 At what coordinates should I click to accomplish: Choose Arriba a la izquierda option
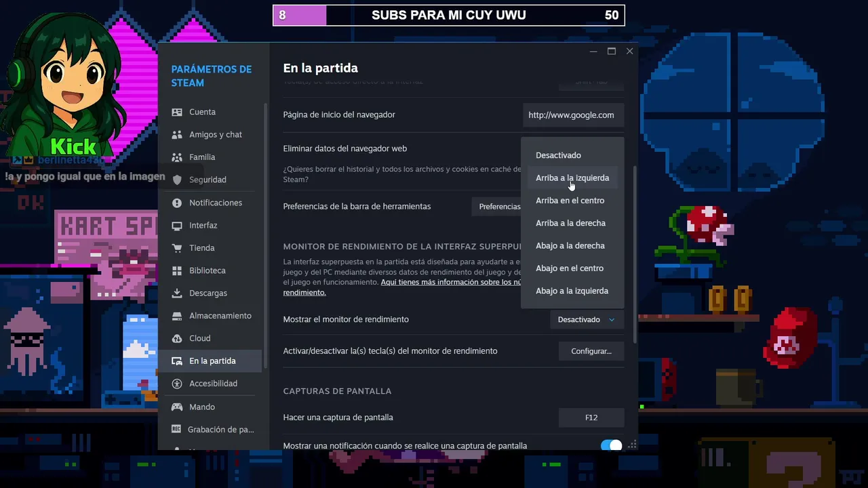pos(572,178)
